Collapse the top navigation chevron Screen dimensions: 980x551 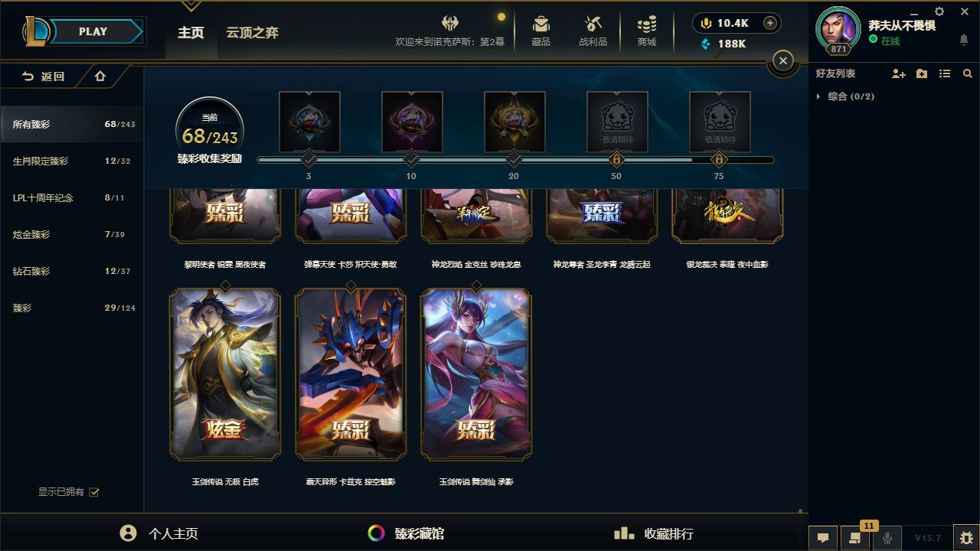[x=191, y=5]
